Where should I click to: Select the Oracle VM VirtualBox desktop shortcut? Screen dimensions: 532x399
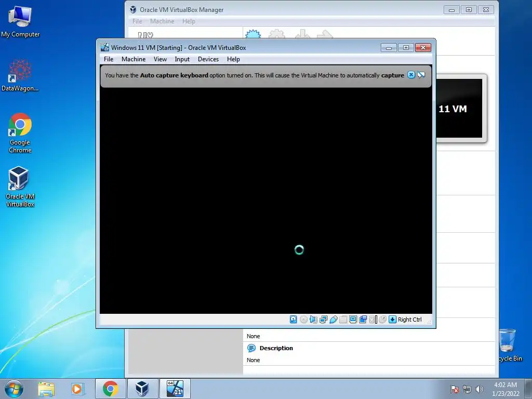20,187
